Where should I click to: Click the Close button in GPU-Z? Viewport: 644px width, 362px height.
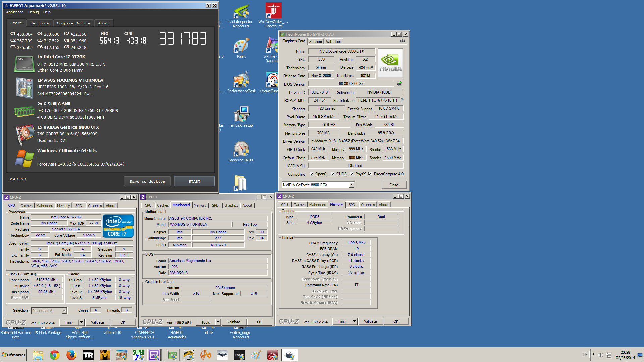pos(394,185)
